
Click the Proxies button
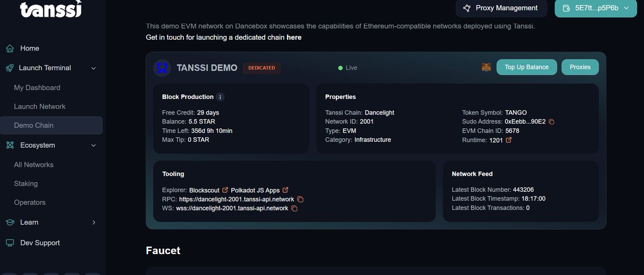[x=580, y=67]
